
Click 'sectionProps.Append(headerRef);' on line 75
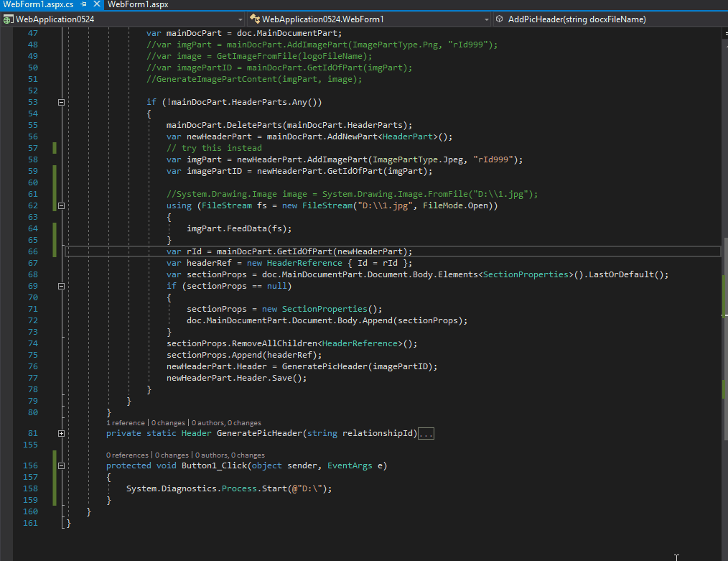pyautogui.click(x=244, y=356)
